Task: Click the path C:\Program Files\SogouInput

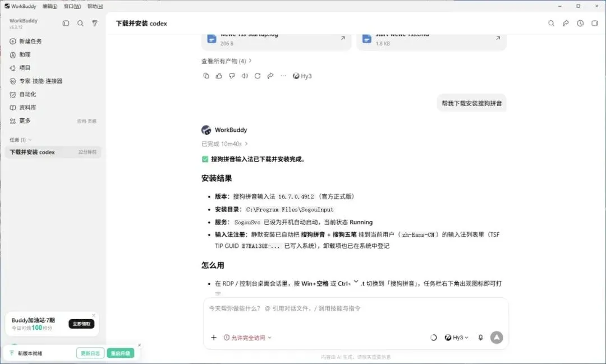Action: (290, 209)
